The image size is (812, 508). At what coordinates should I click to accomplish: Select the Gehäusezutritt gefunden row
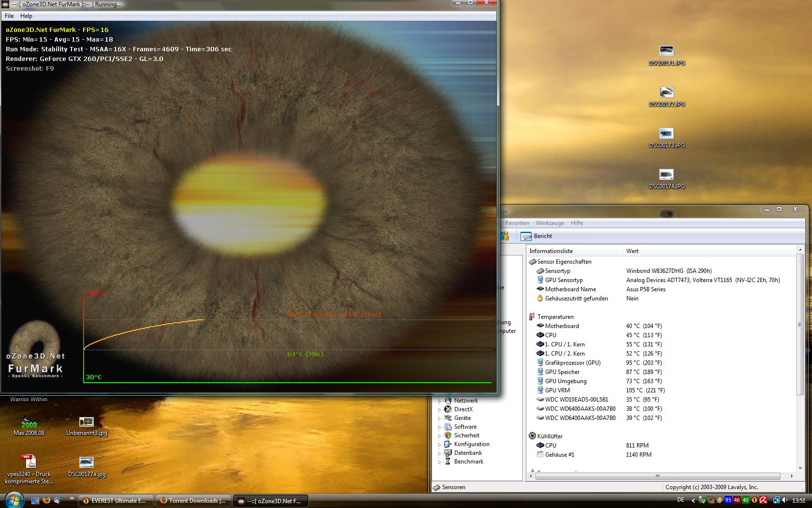(661, 299)
